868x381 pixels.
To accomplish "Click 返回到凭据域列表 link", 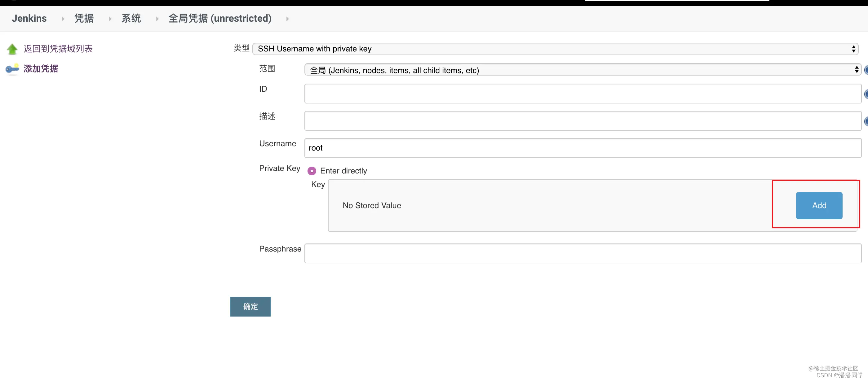I will coord(58,49).
